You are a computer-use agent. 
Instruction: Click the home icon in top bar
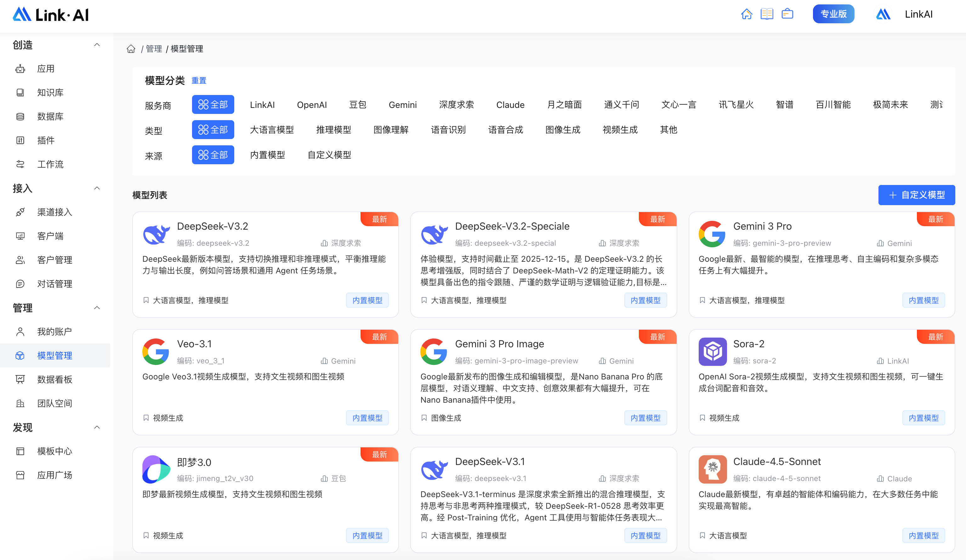(746, 14)
